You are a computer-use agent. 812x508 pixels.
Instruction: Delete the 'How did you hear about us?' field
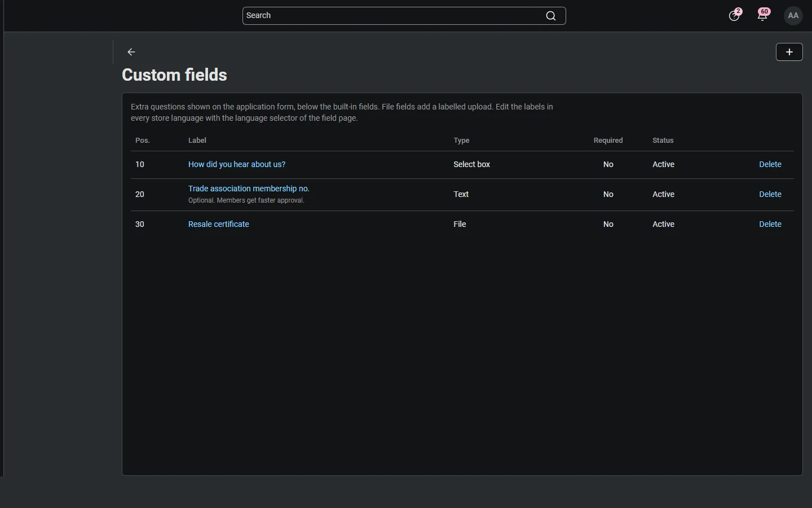[770, 164]
